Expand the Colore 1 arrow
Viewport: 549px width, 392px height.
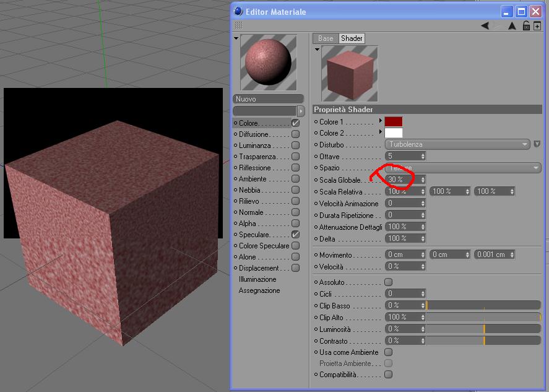(381, 121)
